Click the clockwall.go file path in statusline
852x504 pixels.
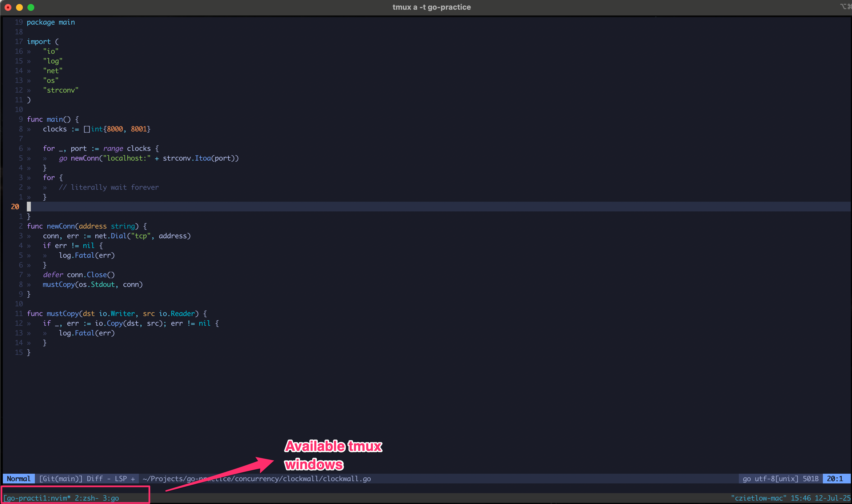click(x=257, y=479)
